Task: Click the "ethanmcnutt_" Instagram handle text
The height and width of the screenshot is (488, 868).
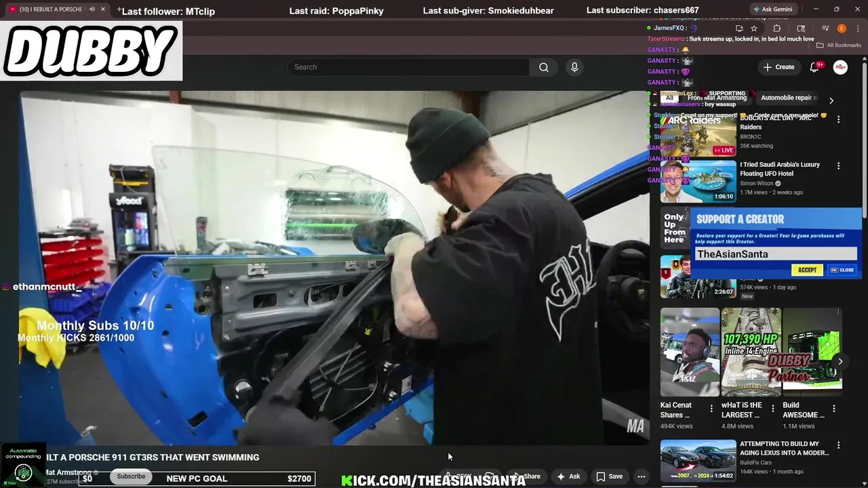Action: pos(47,287)
